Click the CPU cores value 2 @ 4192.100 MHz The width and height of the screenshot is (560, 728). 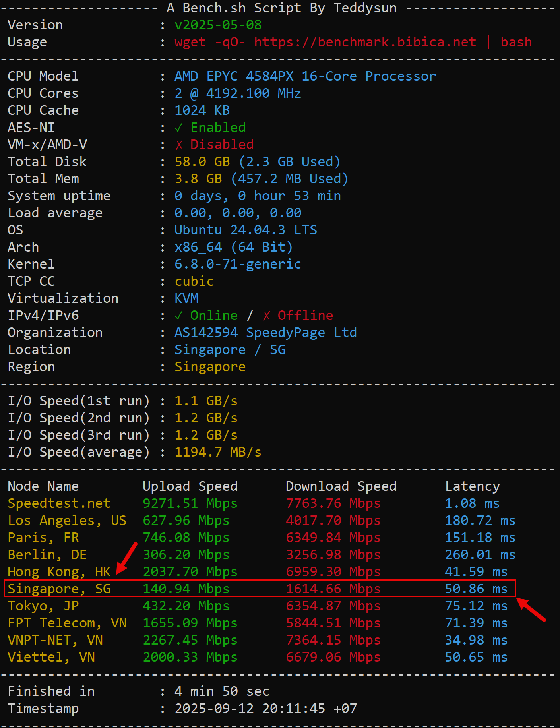point(238,93)
